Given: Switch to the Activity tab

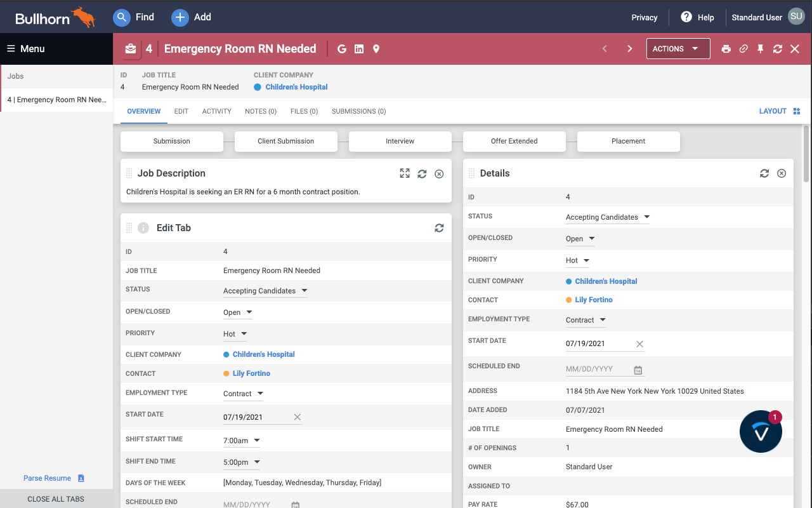Looking at the screenshot, I should click(x=217, y=111).
